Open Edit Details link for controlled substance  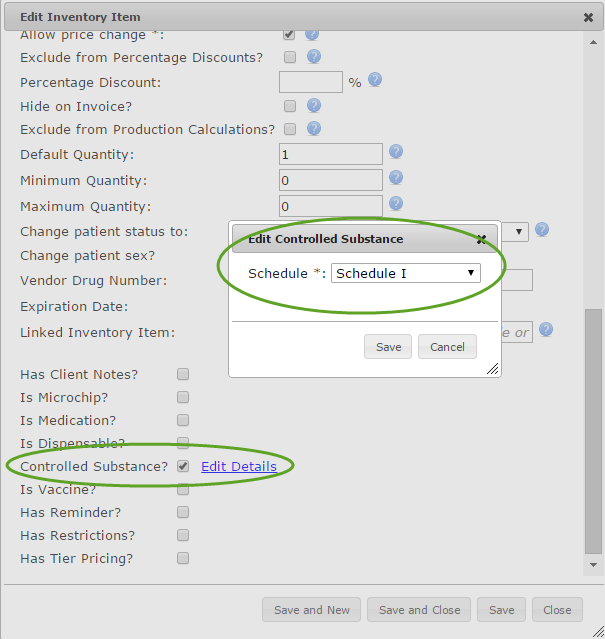pyautogui.click(x=239, y=467)
